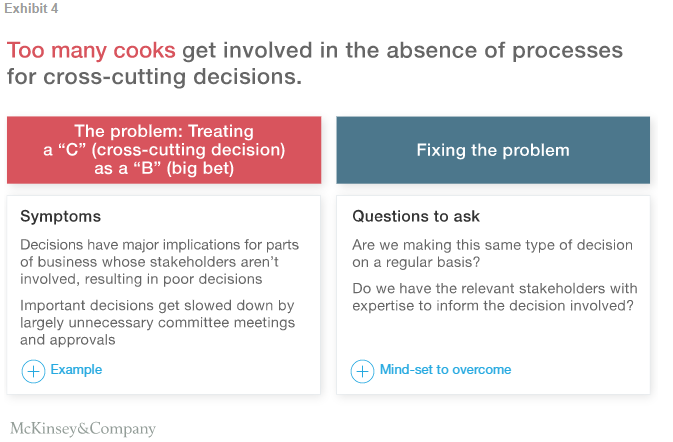Click the McKinsey&Company logo
Image resolution: width=673 pixels, height=442 pixels.
83,429
